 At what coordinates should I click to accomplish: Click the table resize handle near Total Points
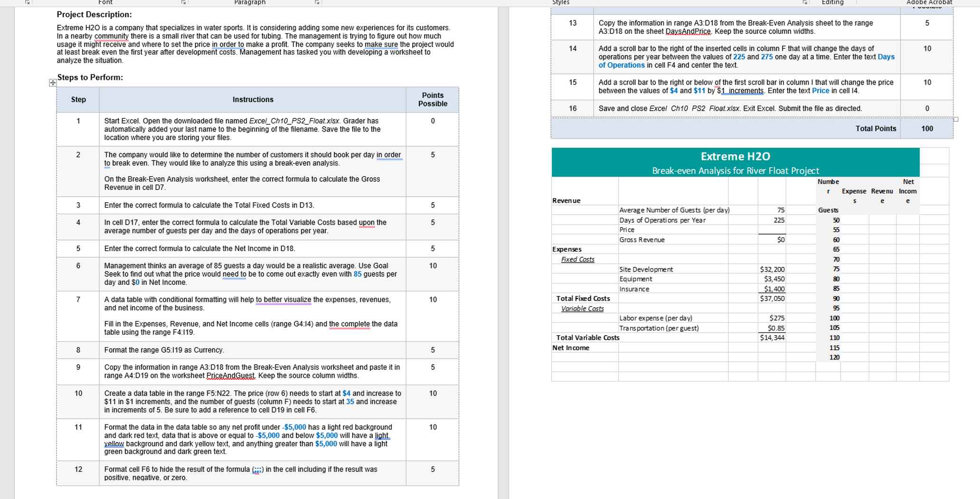coord(956,119)
